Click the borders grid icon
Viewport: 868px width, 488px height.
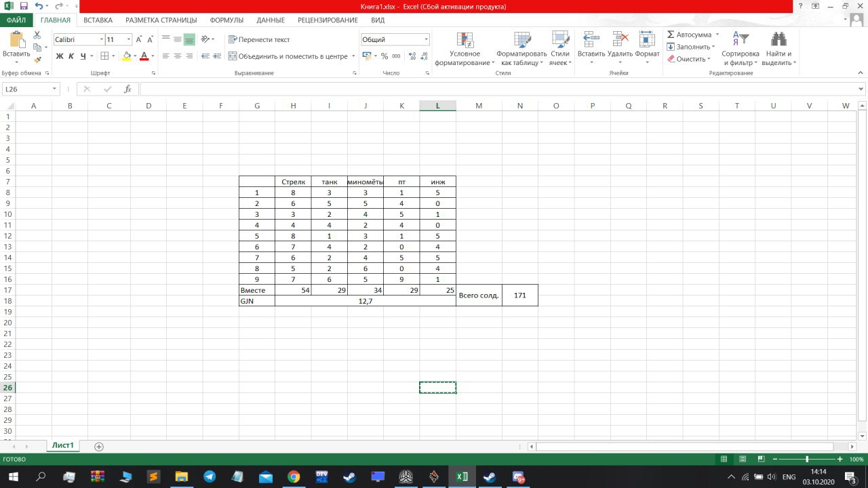[x=105, y=56]
